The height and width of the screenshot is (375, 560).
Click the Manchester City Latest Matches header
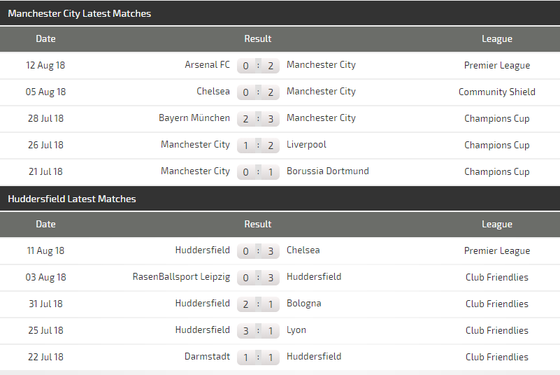point(79,14)
